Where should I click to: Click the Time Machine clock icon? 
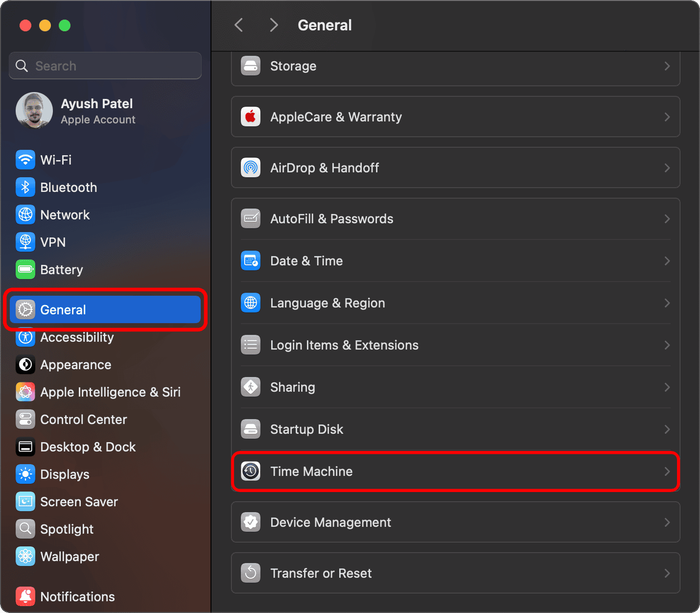[251, 471]
